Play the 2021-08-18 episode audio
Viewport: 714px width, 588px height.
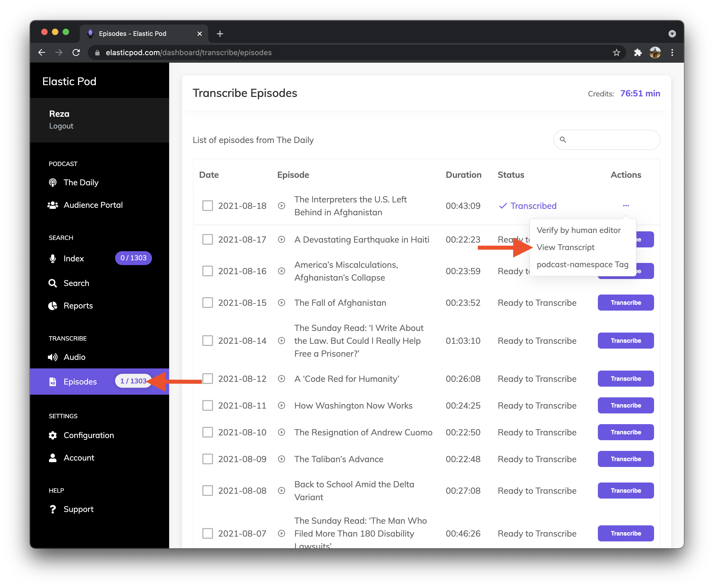click(x=281, y=206)
